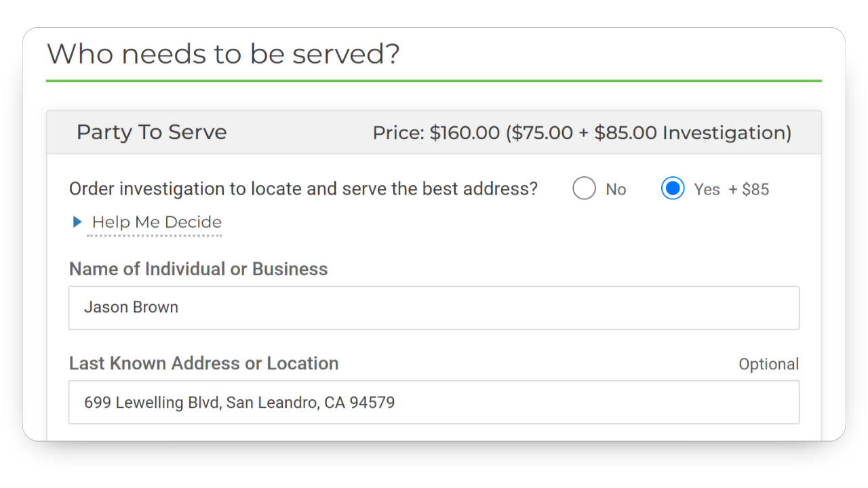This screenshot has height=488, width=868.
Task: Click the "Name of Individual or Business" label
Action: 198,269
